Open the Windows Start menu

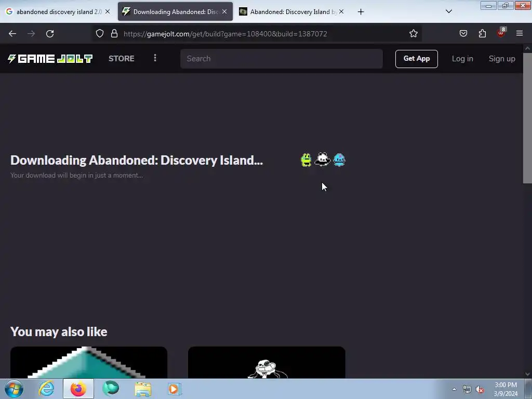[14, 389]
